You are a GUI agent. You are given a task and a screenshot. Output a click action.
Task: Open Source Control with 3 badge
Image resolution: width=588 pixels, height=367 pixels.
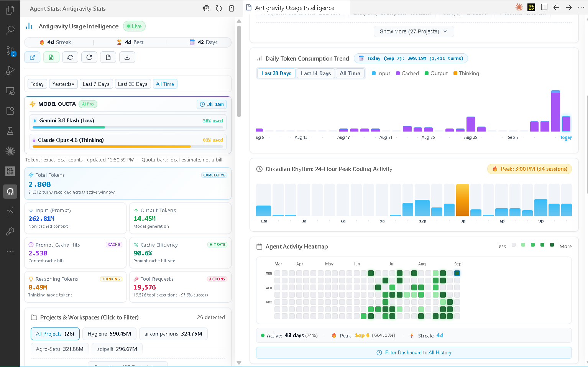(10, 51)
